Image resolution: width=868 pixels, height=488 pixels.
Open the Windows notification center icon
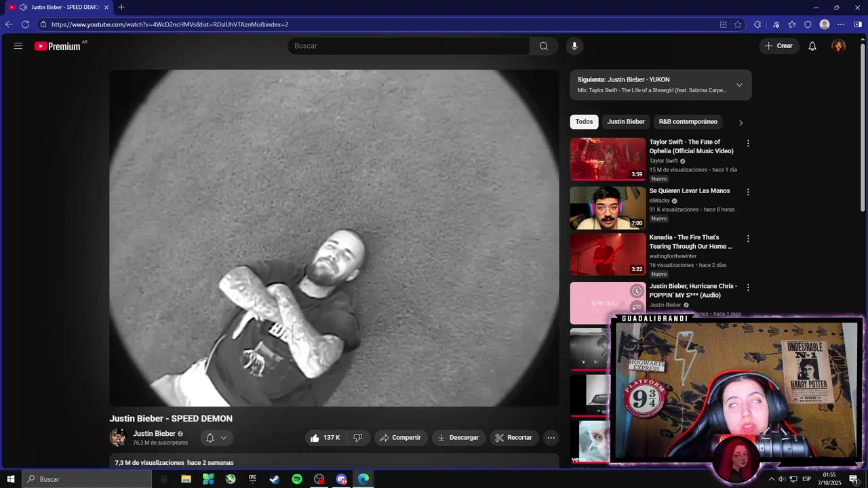[x=854, y=479]
